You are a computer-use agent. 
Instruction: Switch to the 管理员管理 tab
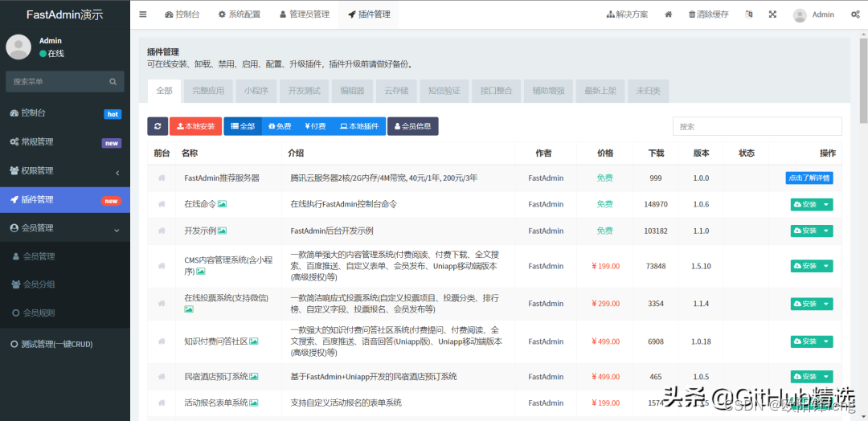point(304,14)
